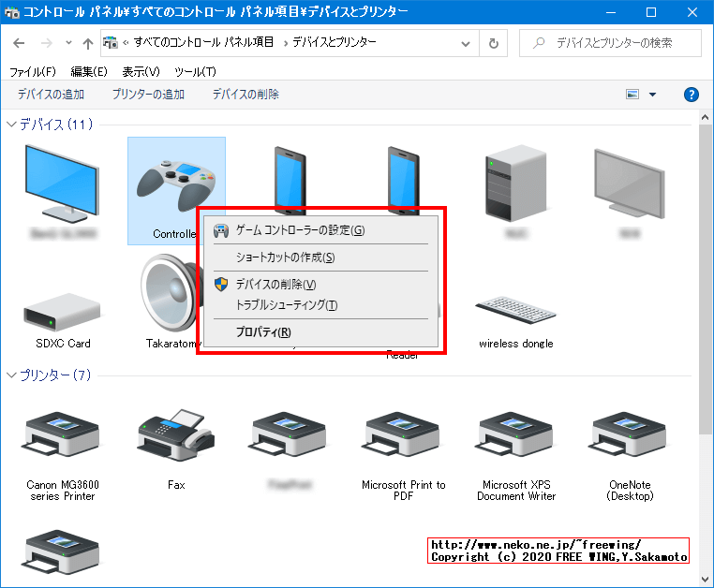Click デバイスの削除 in the command bar

(245, 95)
